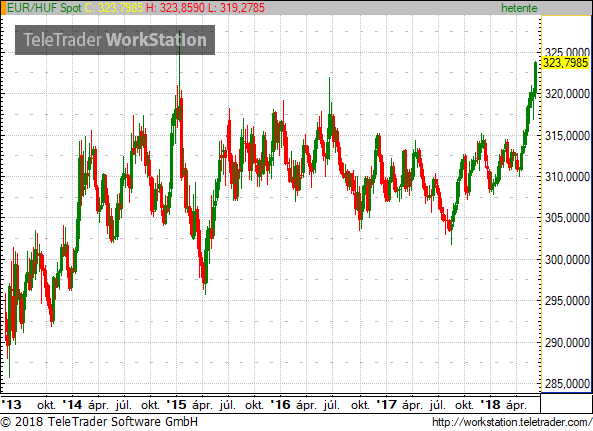Viewport: 593px width, 431px height.
Task: Click the 300,0000 price level on the axis
Action: [x=567, y=260]
